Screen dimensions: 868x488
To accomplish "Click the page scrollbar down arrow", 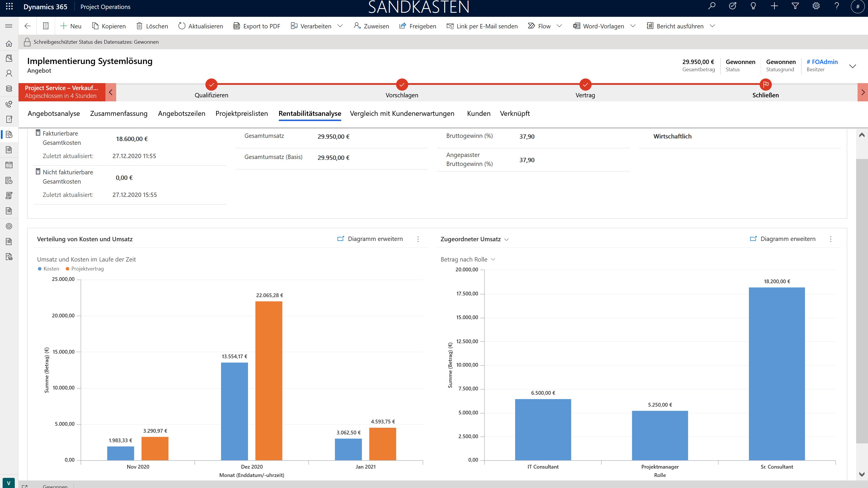I will pos(862,474).
